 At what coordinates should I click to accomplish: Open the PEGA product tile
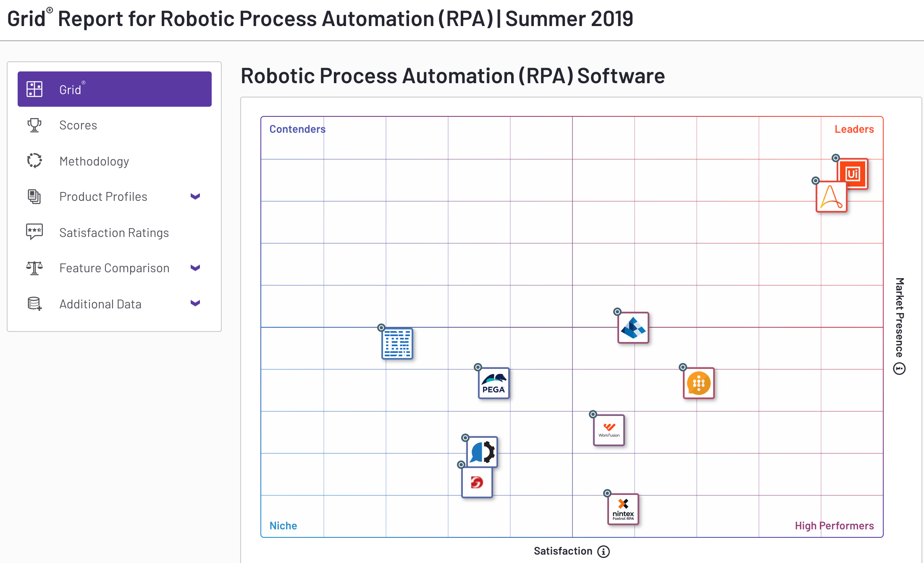(x=493, y=383)
